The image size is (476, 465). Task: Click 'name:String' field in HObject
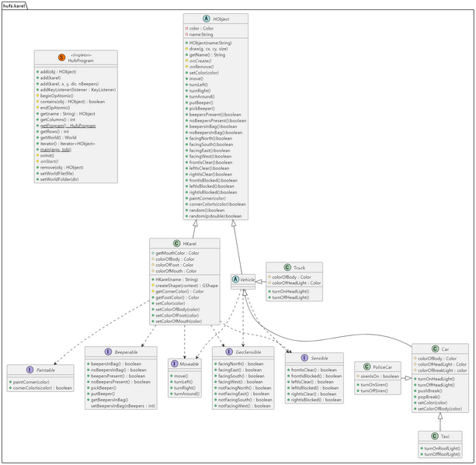click(x=200, y=34)
